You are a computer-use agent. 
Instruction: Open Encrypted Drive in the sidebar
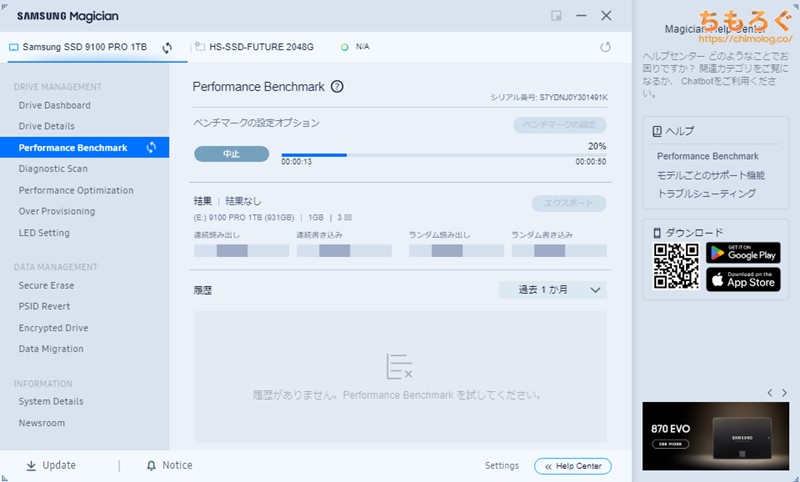(53, 327)
